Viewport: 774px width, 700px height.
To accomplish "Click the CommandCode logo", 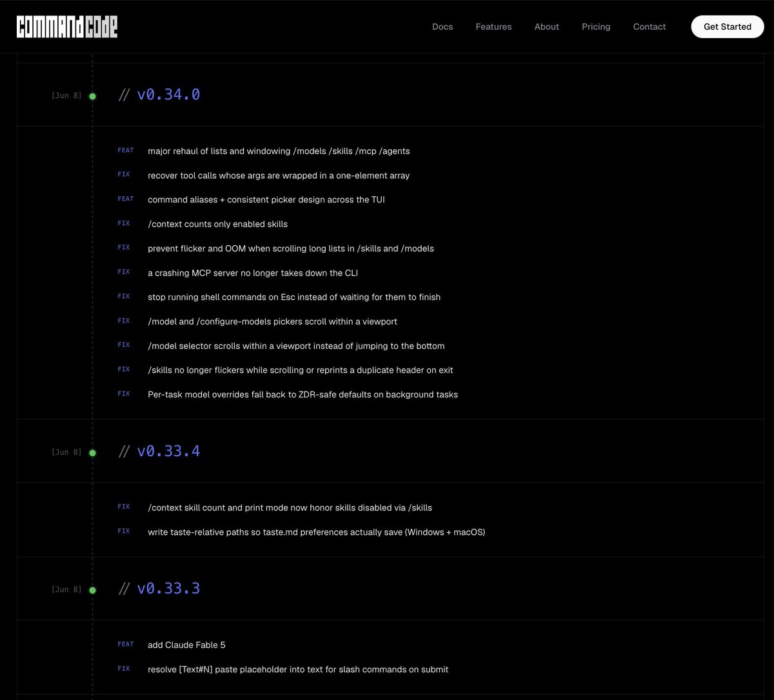I will click(x=67, y=26).
